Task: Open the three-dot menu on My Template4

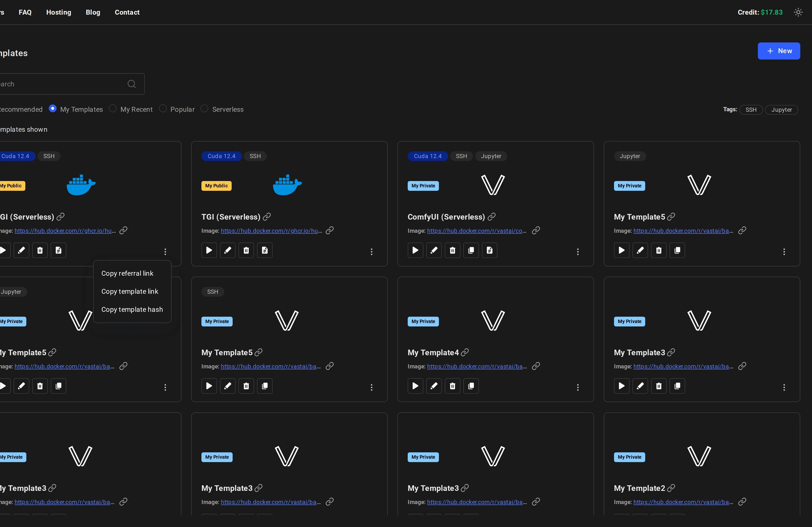Action: point(578,387)
